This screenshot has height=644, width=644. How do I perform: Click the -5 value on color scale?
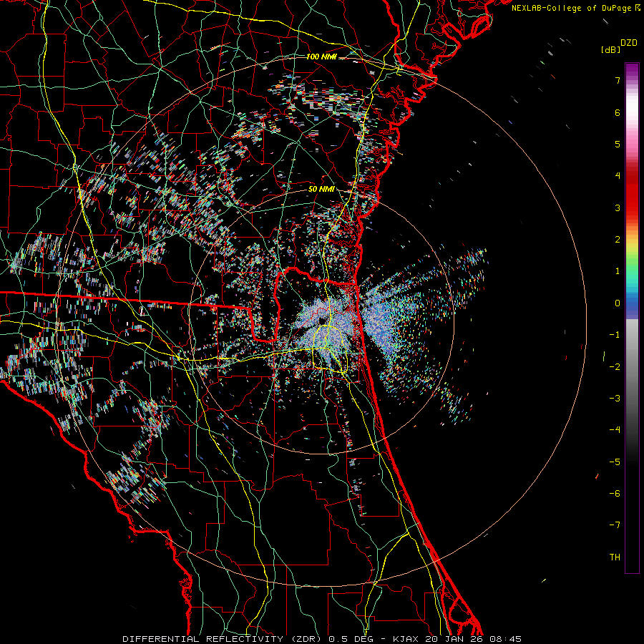point(615,462)
